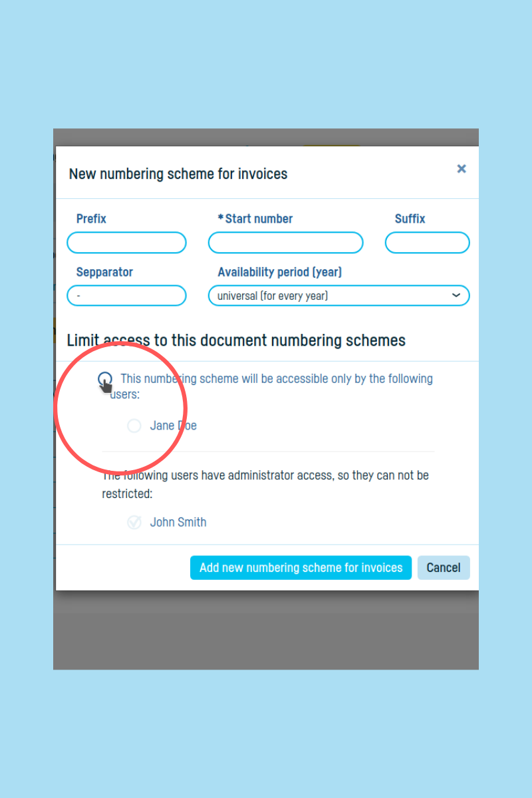
Task: Click 'Add new numbering scheme for invoices' button
Action: click(x=301, y=568)
